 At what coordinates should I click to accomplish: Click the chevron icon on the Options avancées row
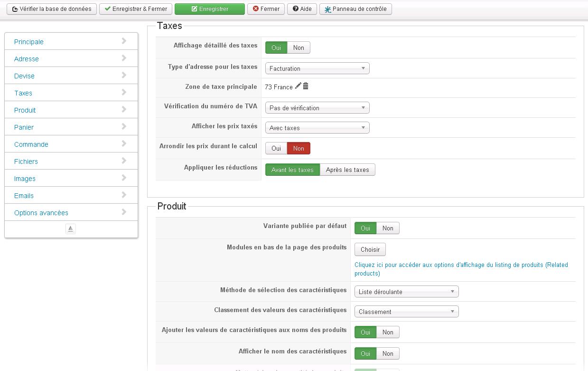pos(124,212)
